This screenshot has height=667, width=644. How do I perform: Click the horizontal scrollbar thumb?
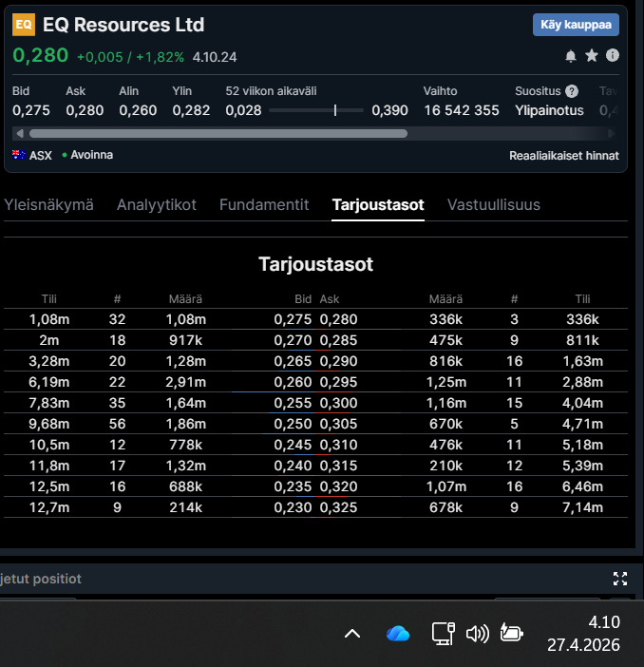tap(218, 134)
